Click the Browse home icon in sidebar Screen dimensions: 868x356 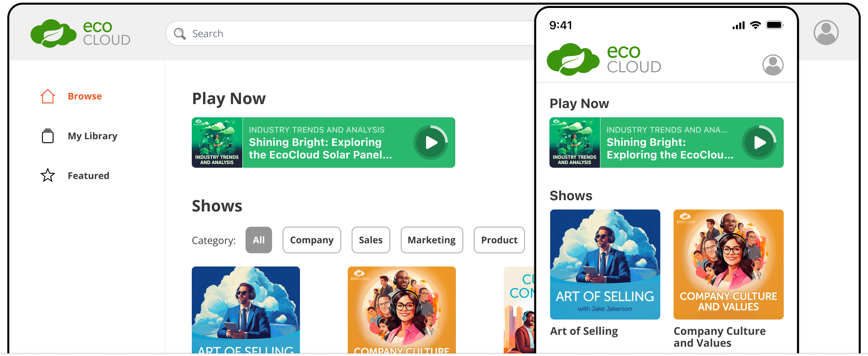(x=47, y=96)
